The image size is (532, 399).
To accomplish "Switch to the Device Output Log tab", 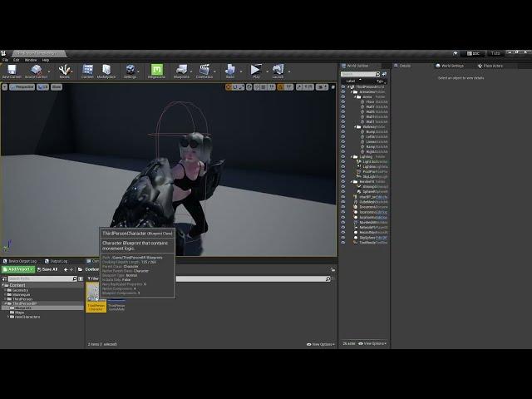I will tap(20, 261).
